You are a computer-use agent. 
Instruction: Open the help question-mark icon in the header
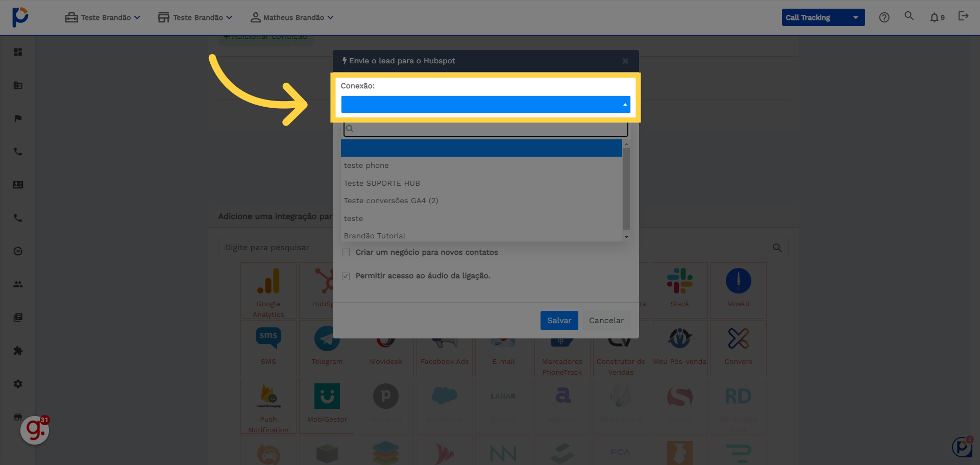[x=884, y=17]
